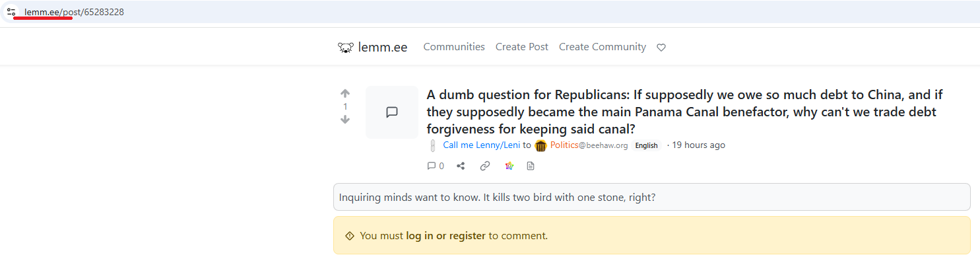Share the post via share icon

pos(461,166)
